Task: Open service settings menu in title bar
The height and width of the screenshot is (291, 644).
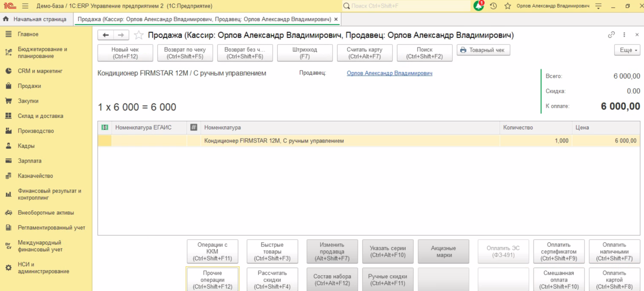Action: 598,6
